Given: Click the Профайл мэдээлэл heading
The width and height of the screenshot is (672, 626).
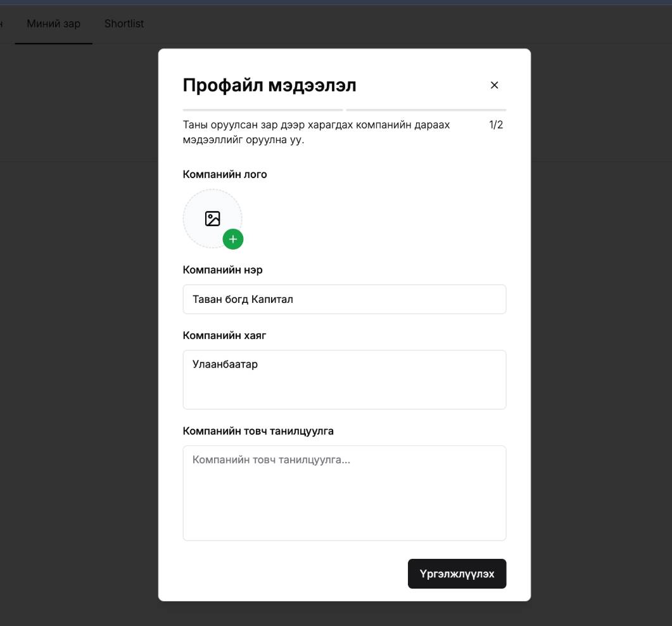Looking at the screenshot, I should [x=269, y=85].
